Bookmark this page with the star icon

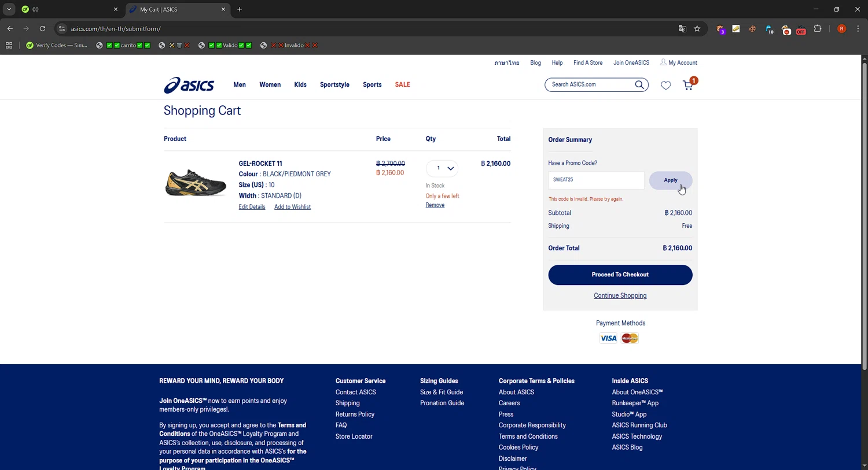(x=697, y=29)
